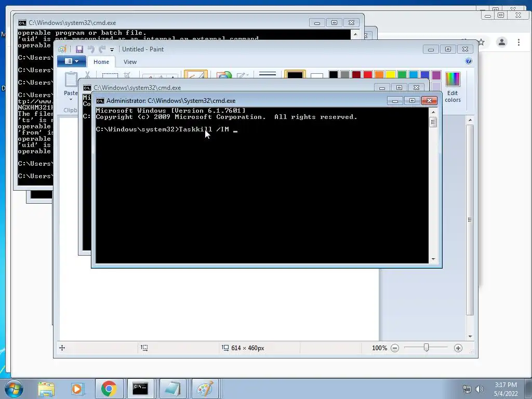Image resolution: width=532 pixels, height=399 pixels.
Task: Click the Redo arrow in Paint's title bar
Action: point(102,49)
